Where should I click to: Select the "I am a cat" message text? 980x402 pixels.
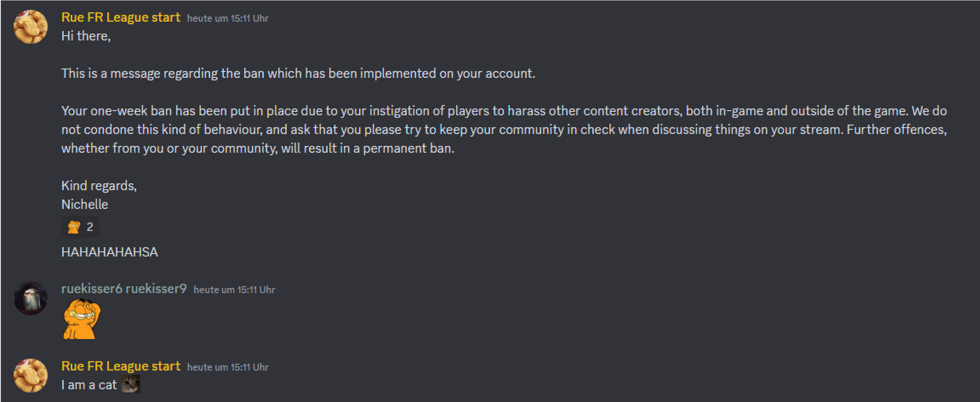click(x=89, y=385)
